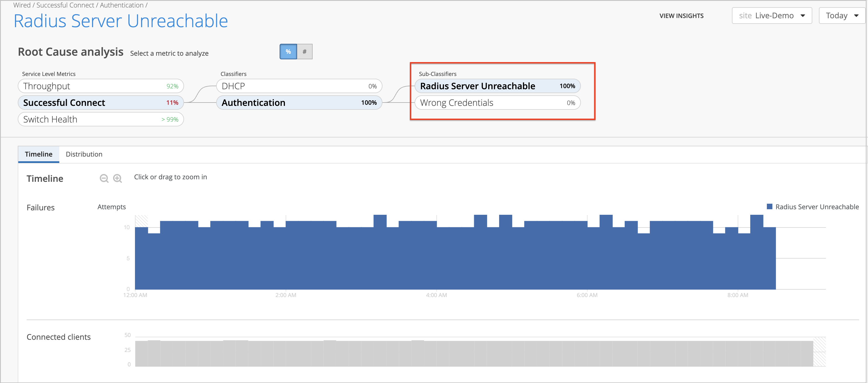The height and width of the screenshot is (383, 868).
Task: Select the Throughput metric
Action: coord(100,86)
